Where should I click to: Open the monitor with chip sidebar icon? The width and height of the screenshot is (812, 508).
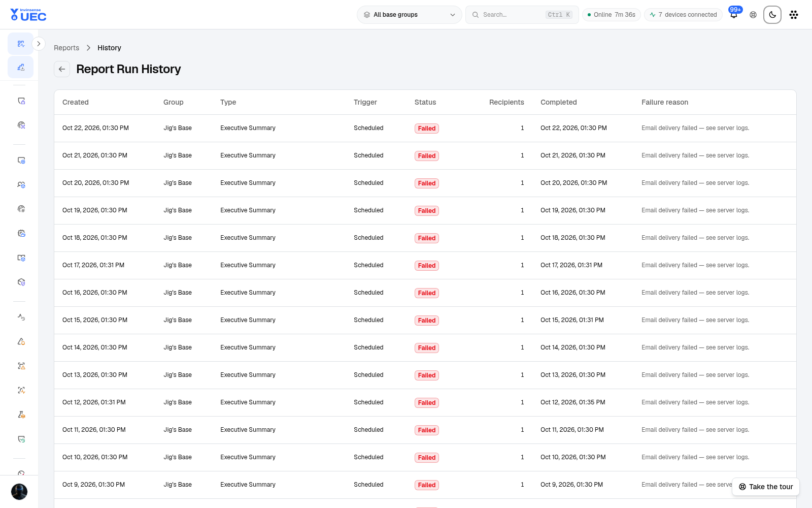(x=21, y=160)
